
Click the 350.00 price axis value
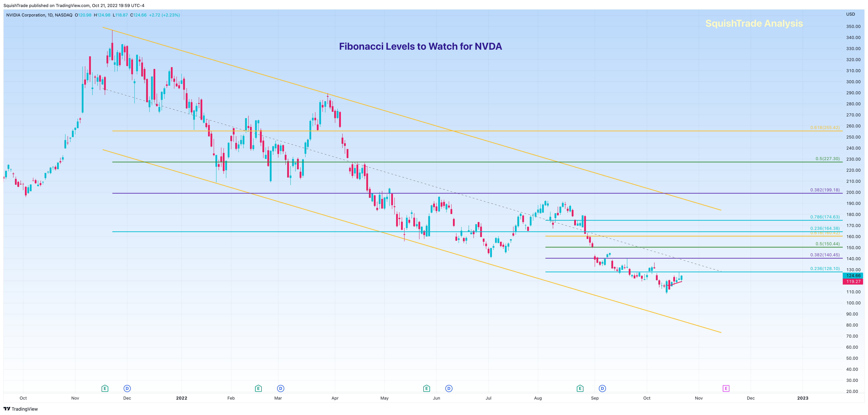click(853, 26)
